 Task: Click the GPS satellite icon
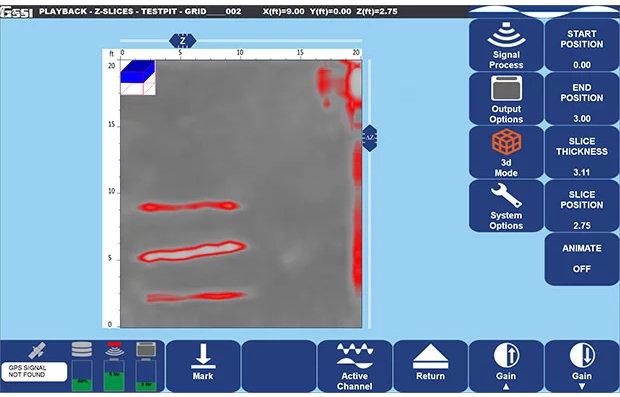click(x=37, y=350)
